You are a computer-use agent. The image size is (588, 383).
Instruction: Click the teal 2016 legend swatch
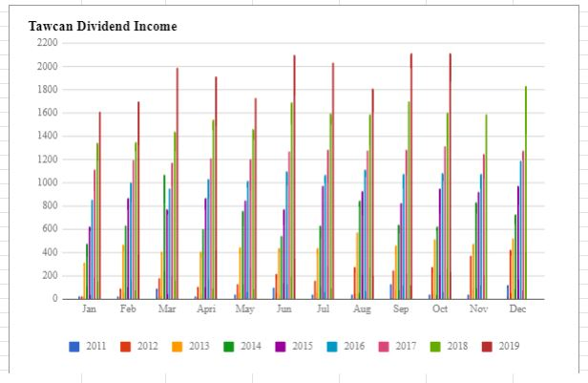[x=332, y=346]
